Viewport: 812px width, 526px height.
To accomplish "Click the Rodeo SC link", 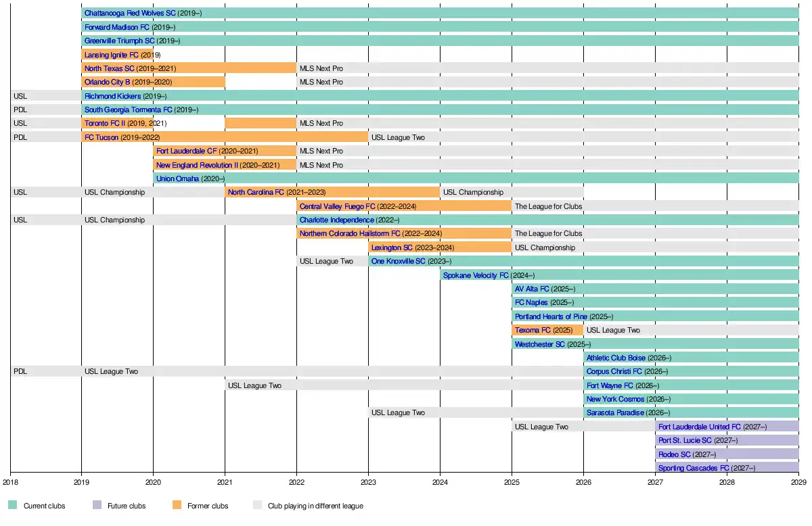I will tap(675, 454).
